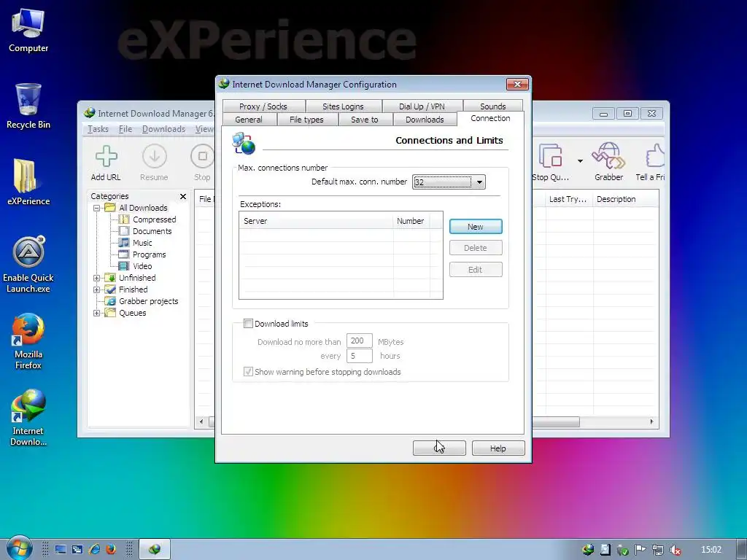Click the Action Center flag tray icon

(640, 550)
